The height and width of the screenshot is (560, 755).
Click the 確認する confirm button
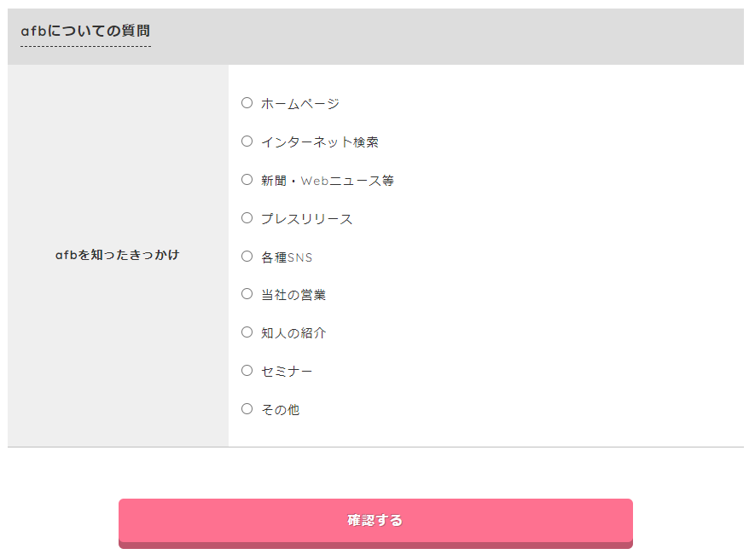(375, 520)
